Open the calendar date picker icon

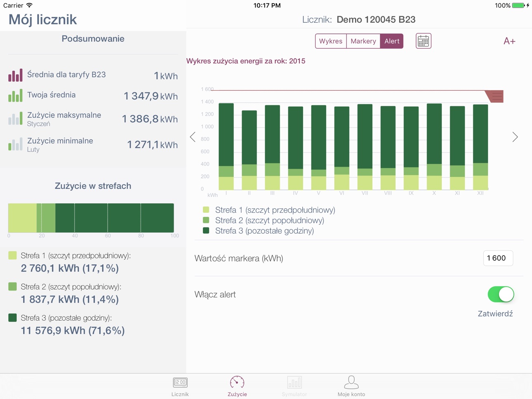tap(424, 41)
